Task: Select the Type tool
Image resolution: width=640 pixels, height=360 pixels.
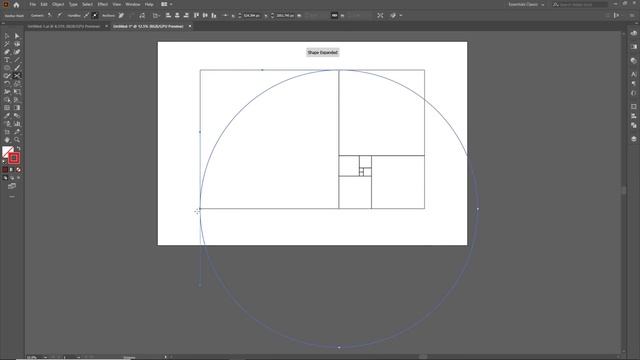Action: [7, 60]
